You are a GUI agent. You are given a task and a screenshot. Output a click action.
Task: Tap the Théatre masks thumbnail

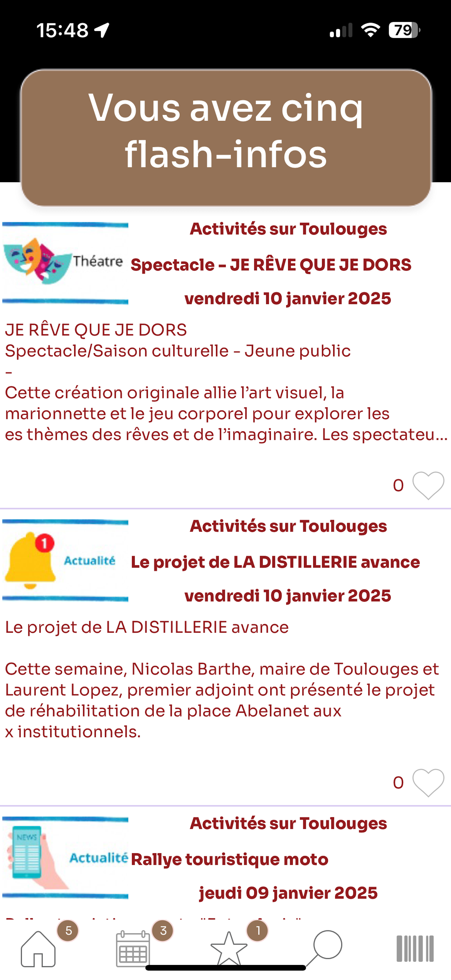click(x=65, y=263)
